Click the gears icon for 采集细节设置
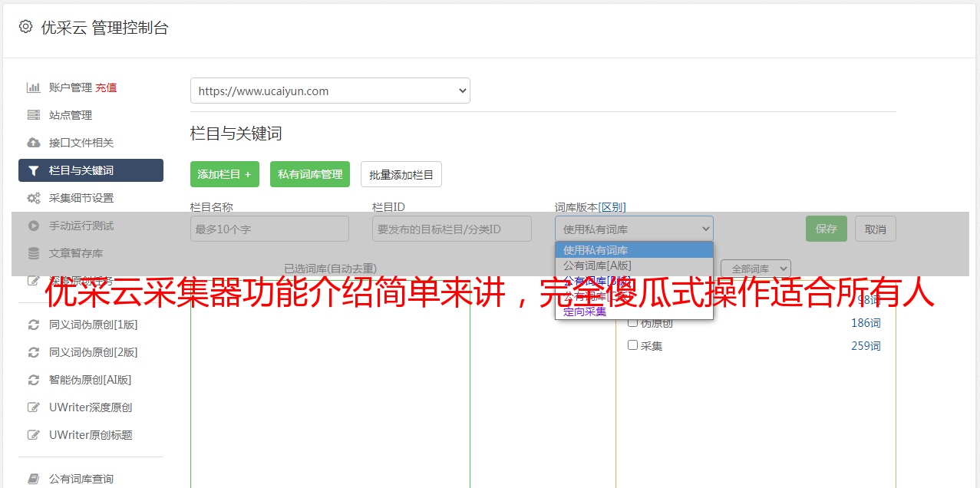 point(33,198)
